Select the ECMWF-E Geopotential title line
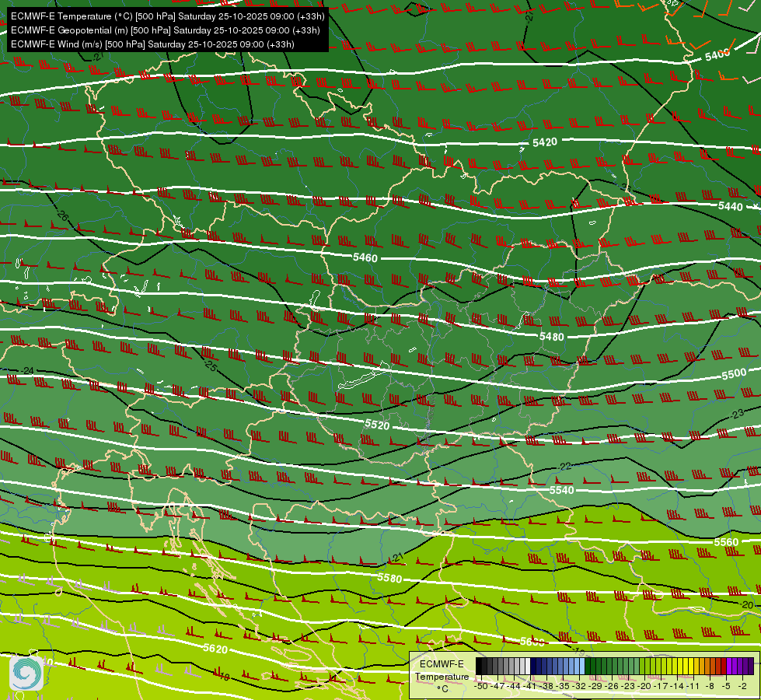Image resolution: width=761 pixels, height=700 pixels. pyautogui.click(x=165, y=30)
